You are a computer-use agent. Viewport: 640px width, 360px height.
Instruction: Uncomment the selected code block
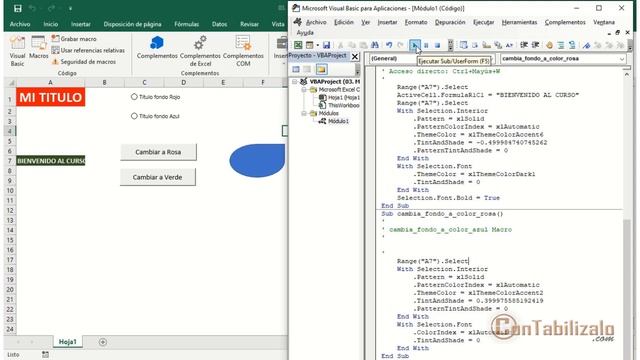tap(572, 45)
